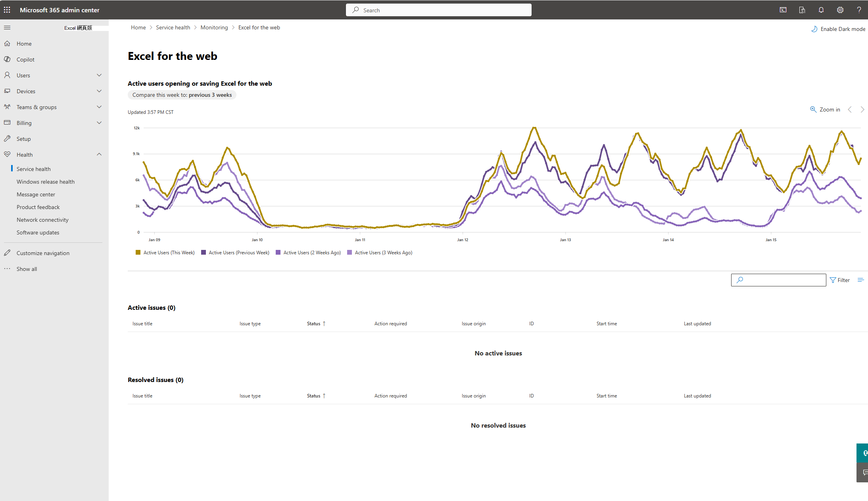Toggle Active Users (This Week) legend series
The height and width of the screenshot is (501, 868).
point(165,253)
